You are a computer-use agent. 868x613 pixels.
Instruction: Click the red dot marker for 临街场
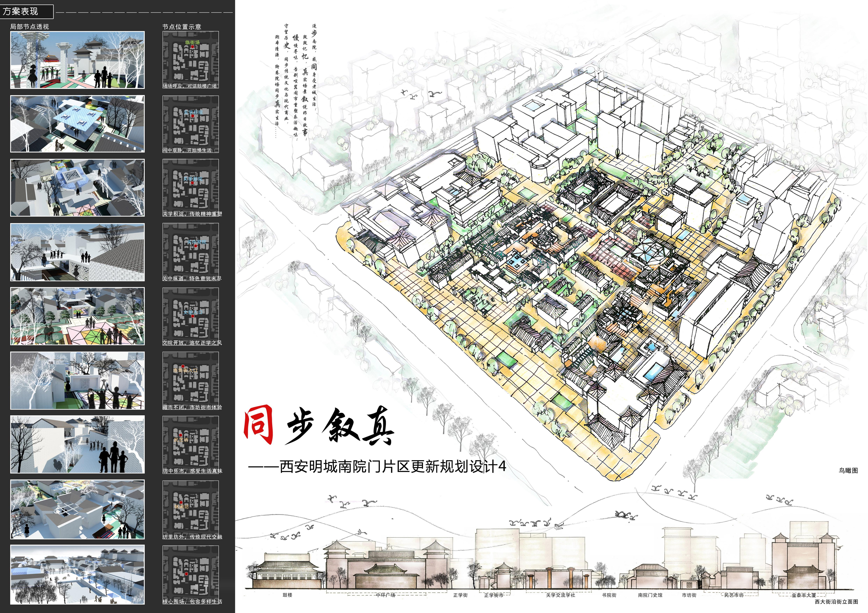click(192, 47)
